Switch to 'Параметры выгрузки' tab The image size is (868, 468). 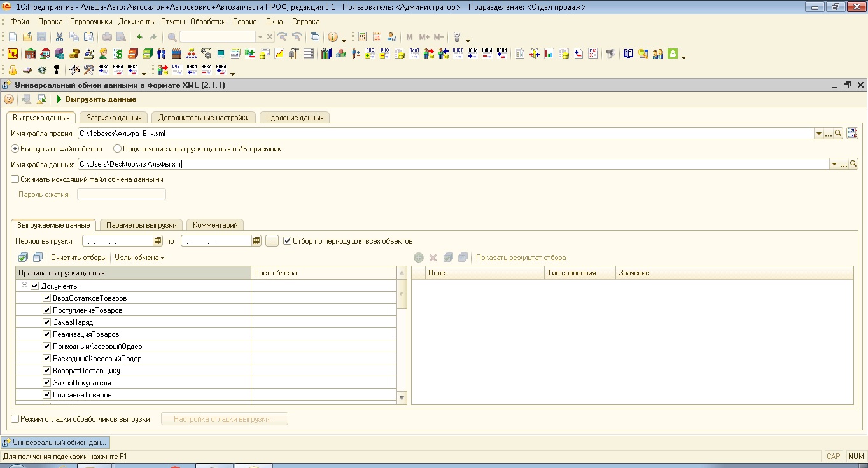pyautogui.click(x=141, y=225)
